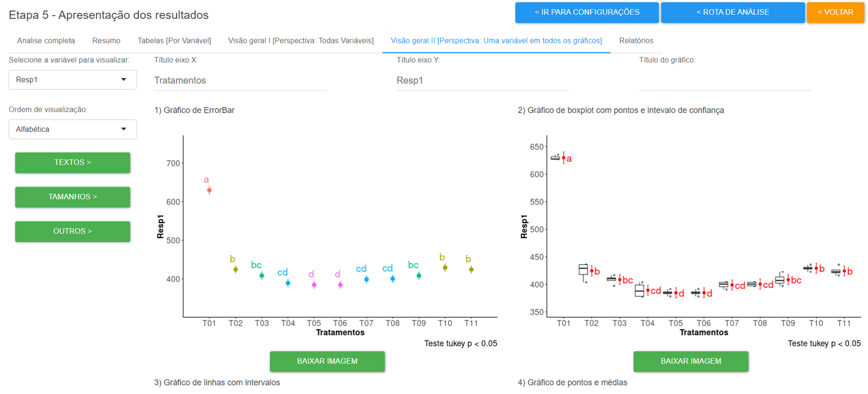This screenshot has height=394, width=868.
Task: Focus the Título do gráfico field
Action: (x=725, y=81)
